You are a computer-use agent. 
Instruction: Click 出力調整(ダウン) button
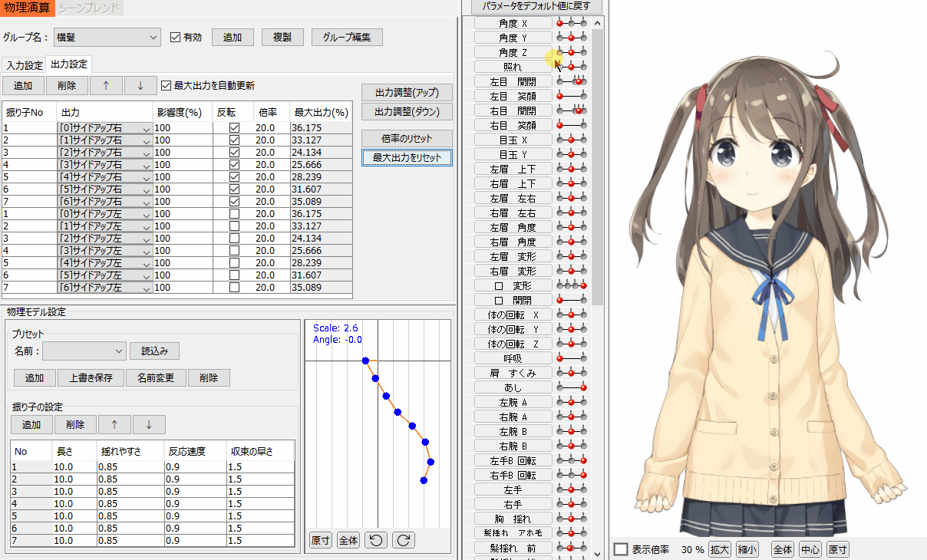(x=407, y=111)
